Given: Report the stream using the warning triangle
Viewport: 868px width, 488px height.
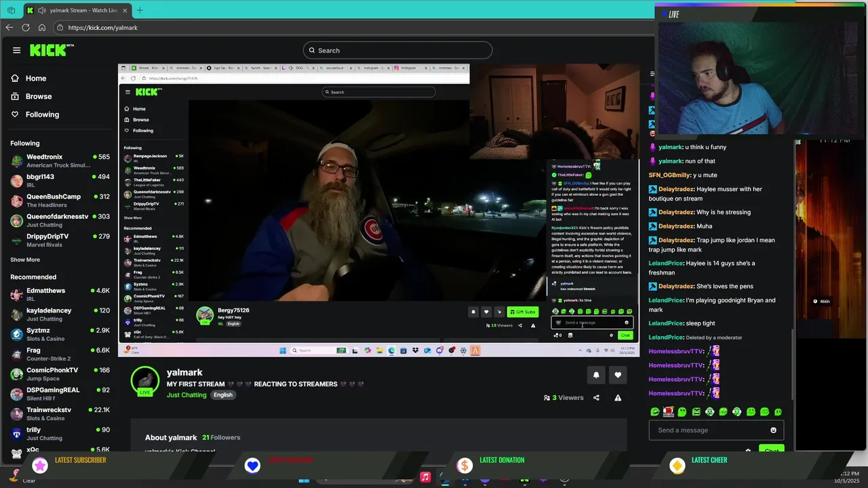Looking at the screenshot, I should click(x=618, y=398).
